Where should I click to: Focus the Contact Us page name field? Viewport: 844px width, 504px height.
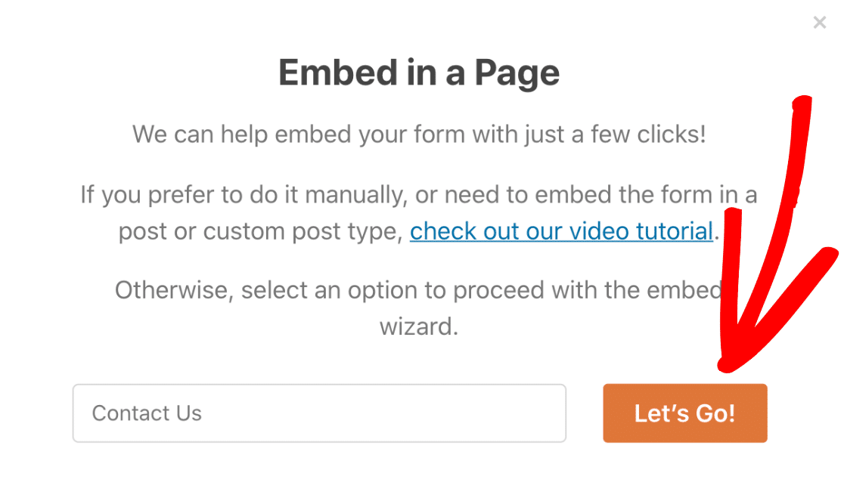click(319, 413)
